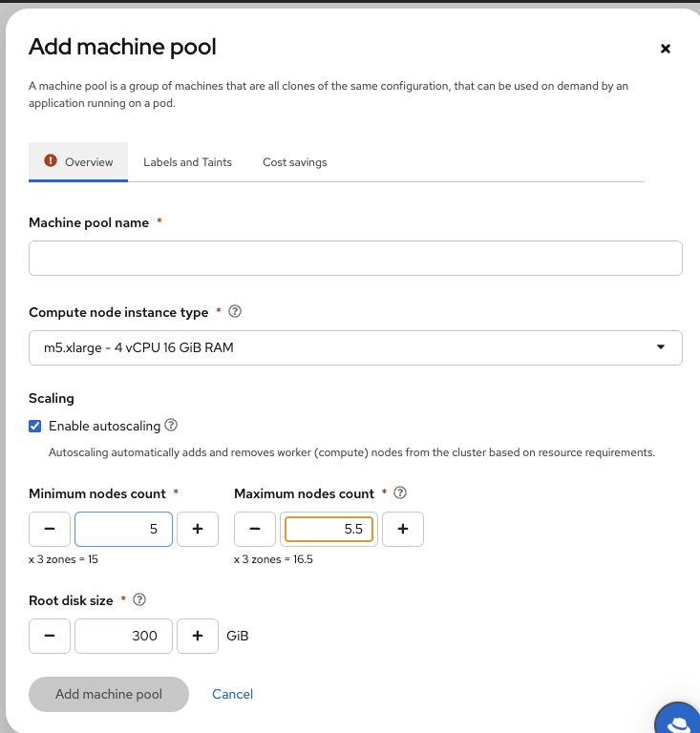Increase minimum nodes count with plus
700x733 pixels.
coord(198,529)
